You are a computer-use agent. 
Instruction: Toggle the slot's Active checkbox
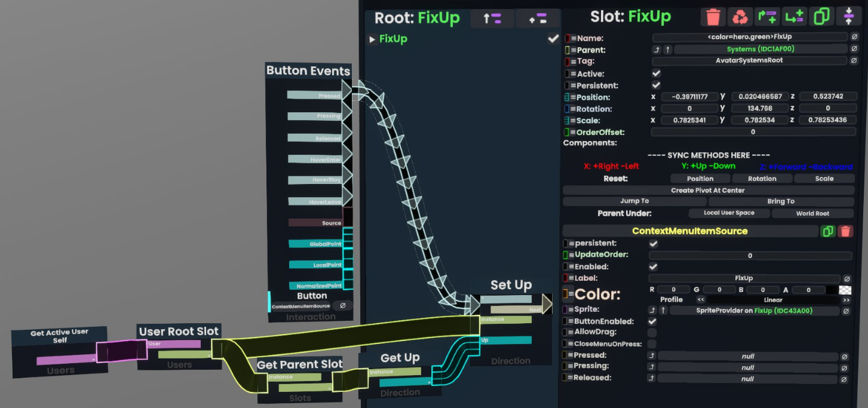tap(656, 73)
